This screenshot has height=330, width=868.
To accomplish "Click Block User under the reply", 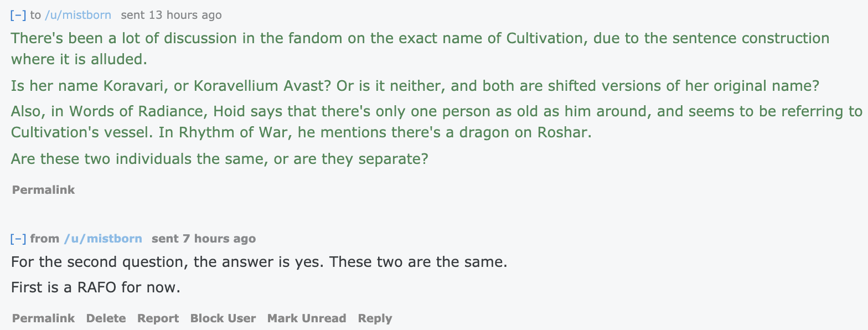I will click(x=223, y=318).
